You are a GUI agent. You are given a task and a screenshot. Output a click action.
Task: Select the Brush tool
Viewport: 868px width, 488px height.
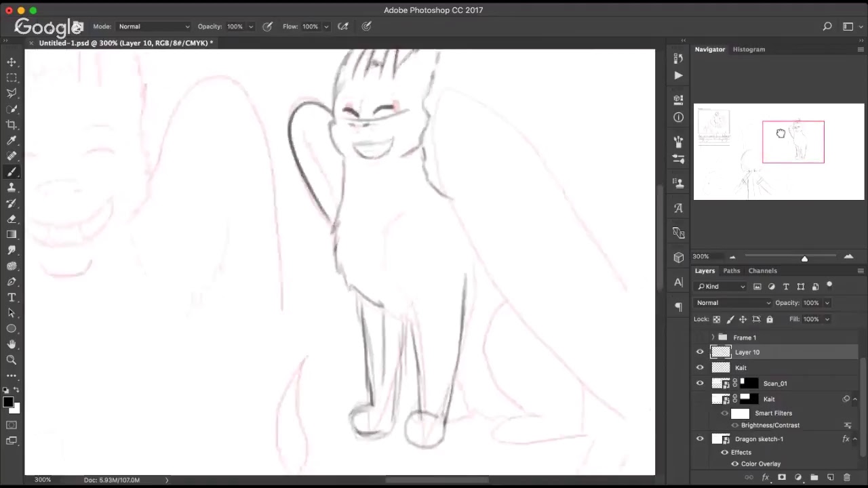[12, 171]
